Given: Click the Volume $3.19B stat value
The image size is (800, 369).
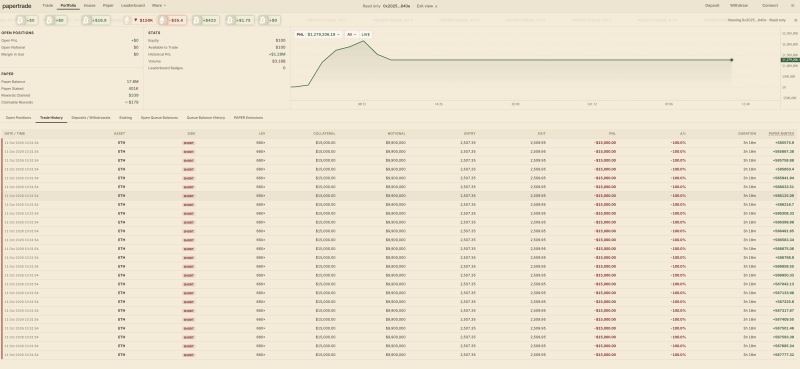Looking at the screenshot, I should [x=279, y=61].
